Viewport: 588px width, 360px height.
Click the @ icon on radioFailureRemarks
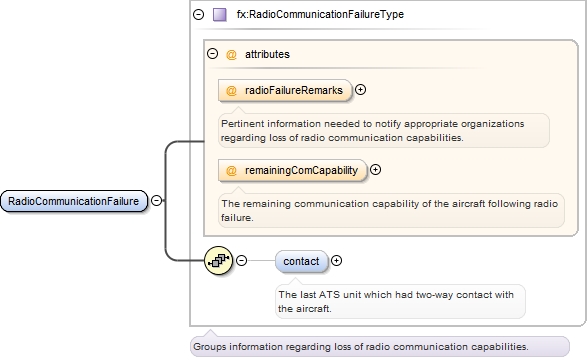pyautogui.click(x=231, y=91)
